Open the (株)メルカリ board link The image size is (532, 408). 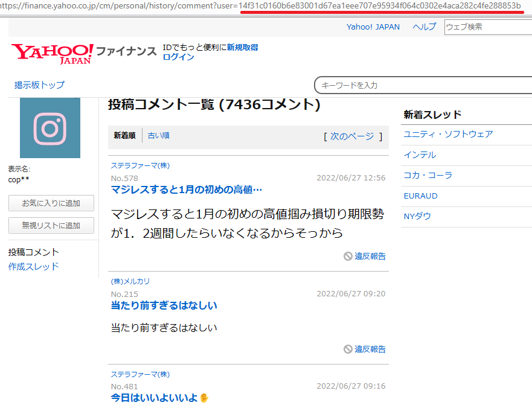coord(130,281)
